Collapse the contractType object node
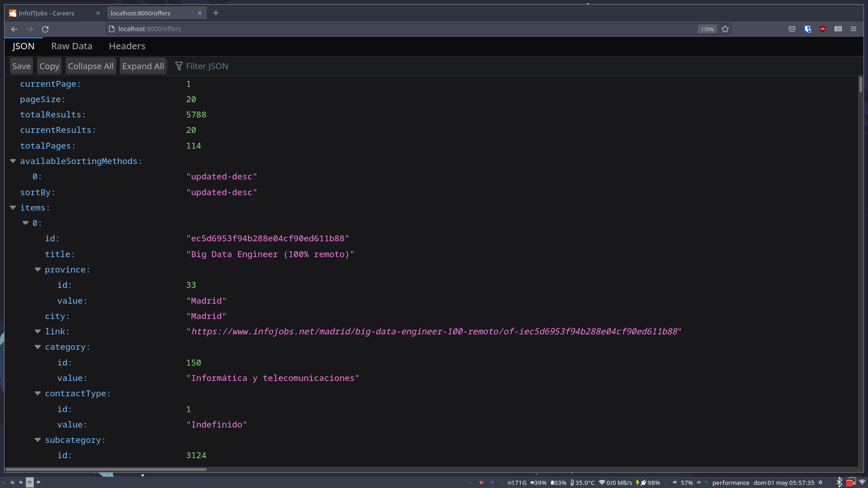Image resolution: width=868 pixels, height=488 pixels. click(x=38, y=394)
